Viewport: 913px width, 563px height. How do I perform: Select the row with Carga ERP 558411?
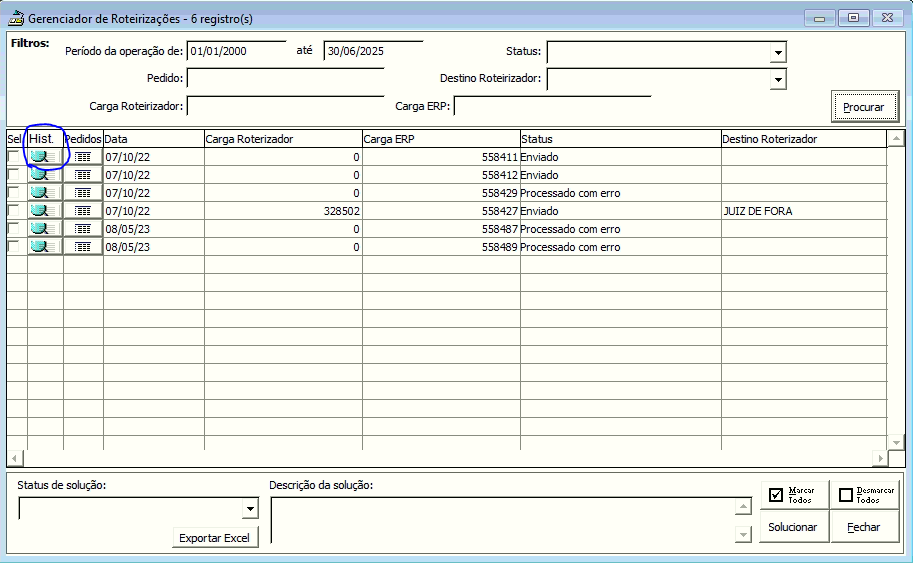(13, 157)
